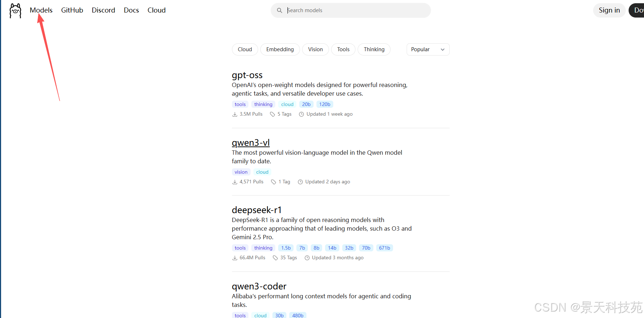Focus the Search models field
This screenshot has height=318, width=644.
click(x=351, y=10)
